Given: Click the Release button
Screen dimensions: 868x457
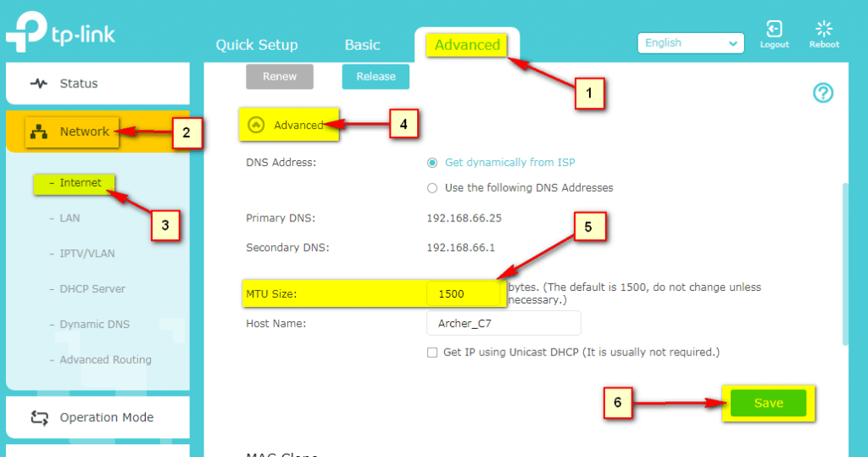Looking at the screenshot, I should (x=376, y=76).
